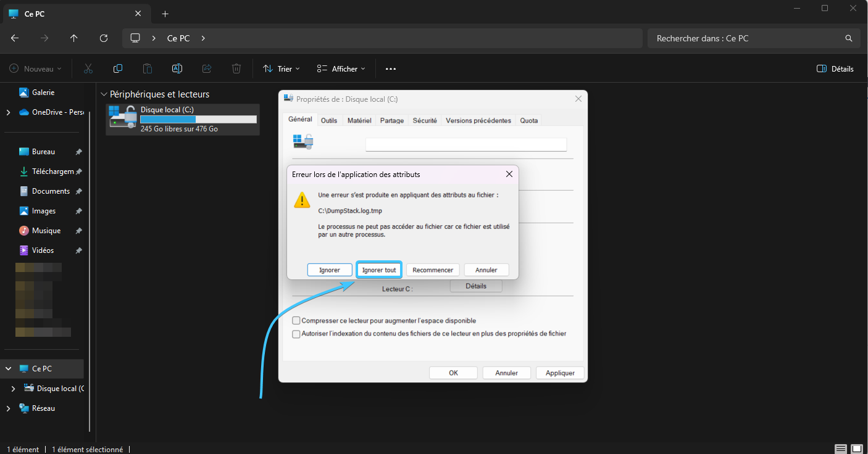
Task: Switch to large icons view in status bar
Action: pos(857,448)
